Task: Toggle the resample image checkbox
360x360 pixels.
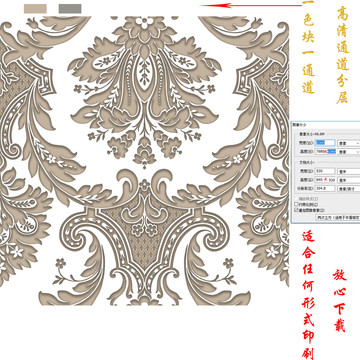Action: pos(296,210)
